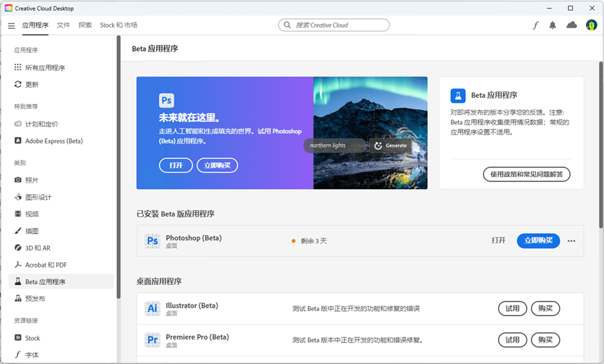This screenshot has height=364, width=604.
Task: Click the Beta 应用程序 flask sidebar icon
Action: (17, 282)
